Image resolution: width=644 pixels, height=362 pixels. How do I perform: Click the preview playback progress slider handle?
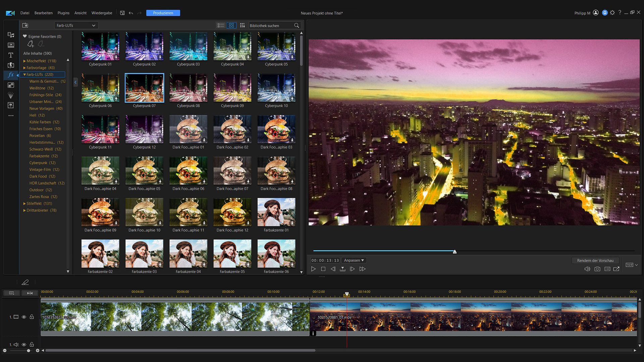pyautogui.click(x=455, y=252)
